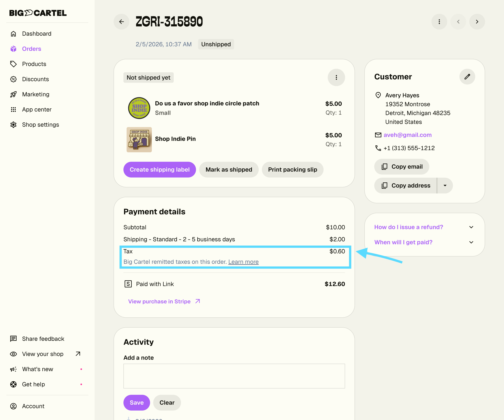Open the Copy address dropdown arrow
The image size is (504, 420).
point(445,186)
